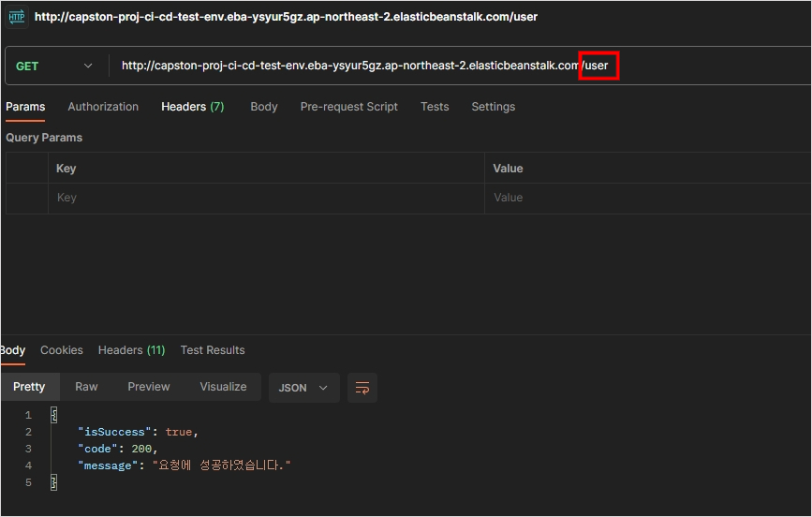Select the response Body tab

tap(12, 350)
